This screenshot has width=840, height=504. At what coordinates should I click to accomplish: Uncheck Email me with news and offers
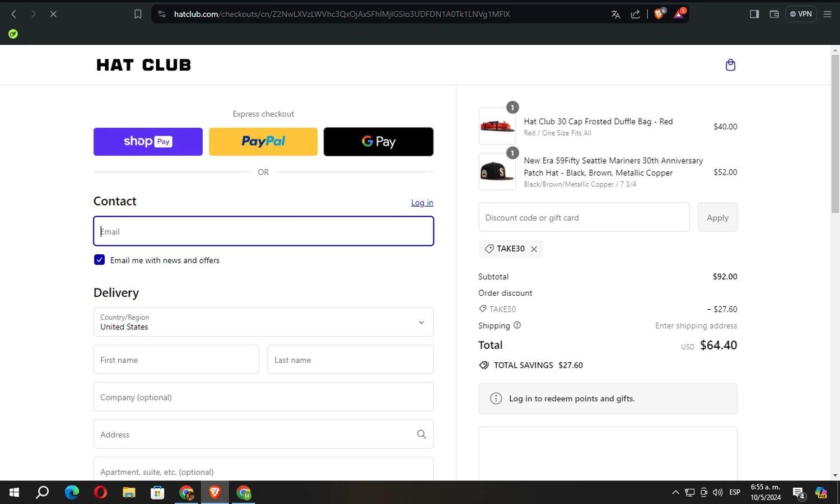(99, 260)
